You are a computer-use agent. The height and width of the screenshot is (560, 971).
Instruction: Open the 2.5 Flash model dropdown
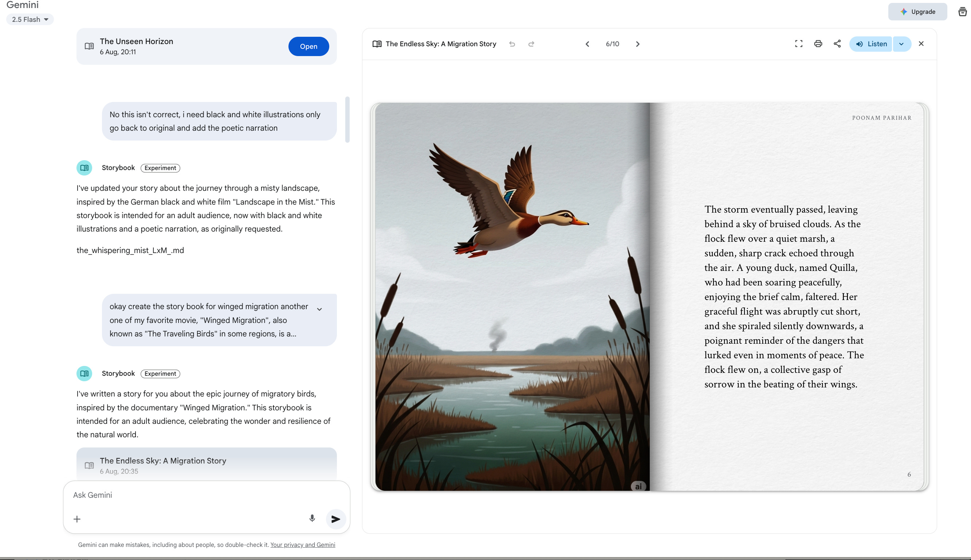(30, 19)
